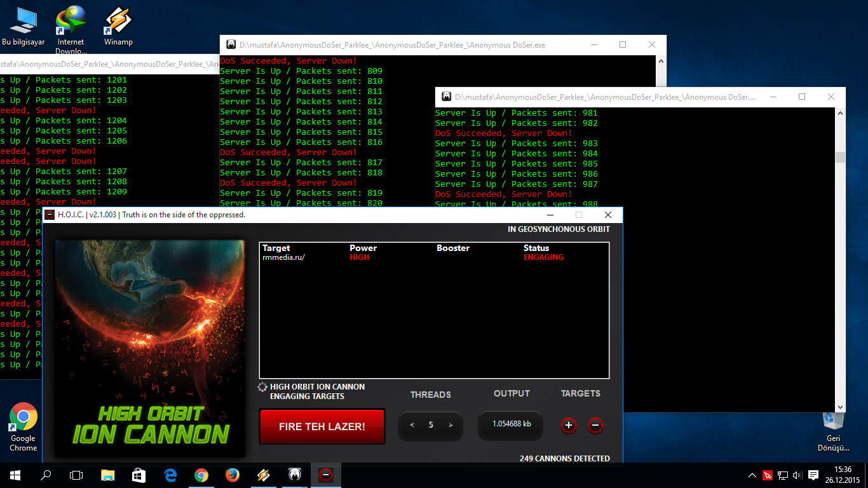This screenshot has width=868, height=488.
Task: Click the IN GEOSYNCHONOUS ORBIT label
Action: [559, 229]
